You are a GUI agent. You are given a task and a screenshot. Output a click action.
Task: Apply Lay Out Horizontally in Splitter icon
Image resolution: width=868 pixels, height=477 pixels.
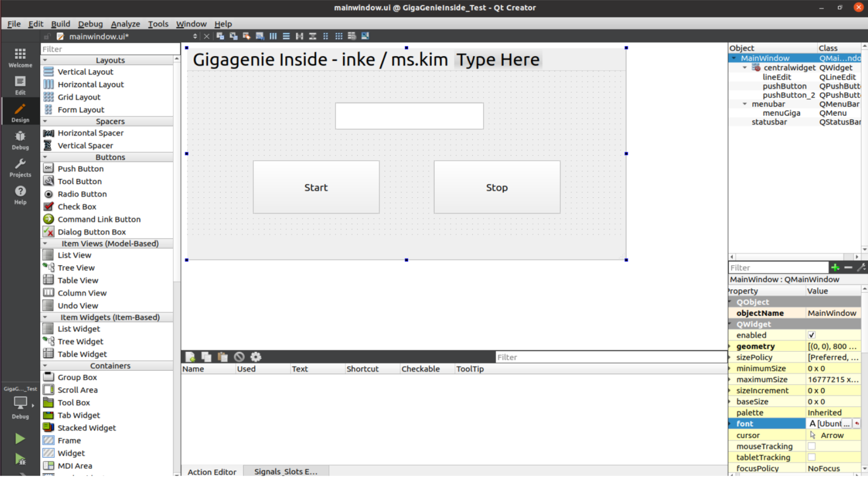299,36
